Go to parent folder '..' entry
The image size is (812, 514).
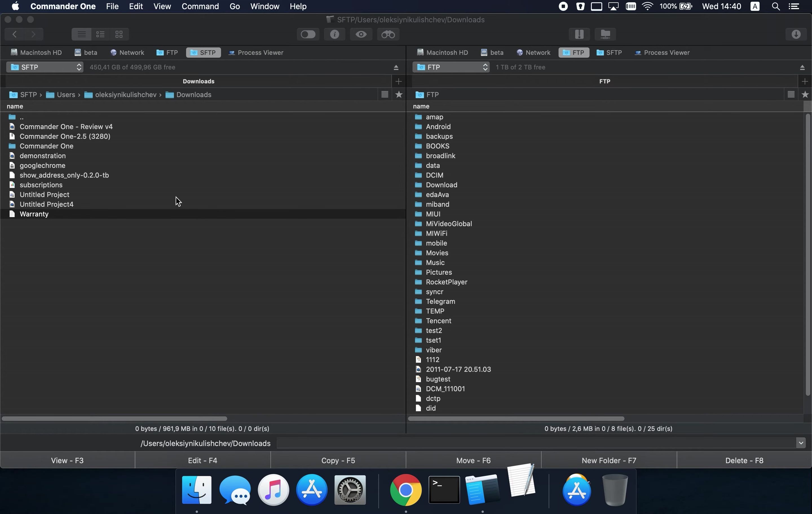203,117
